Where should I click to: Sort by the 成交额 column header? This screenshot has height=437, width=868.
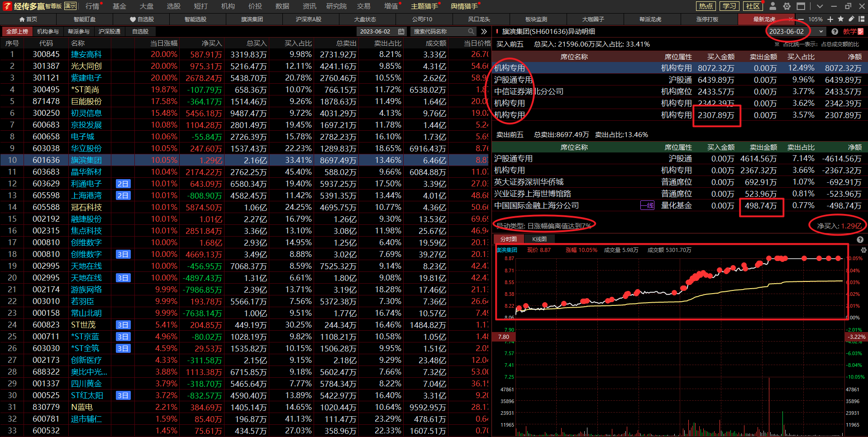point(436,43)
